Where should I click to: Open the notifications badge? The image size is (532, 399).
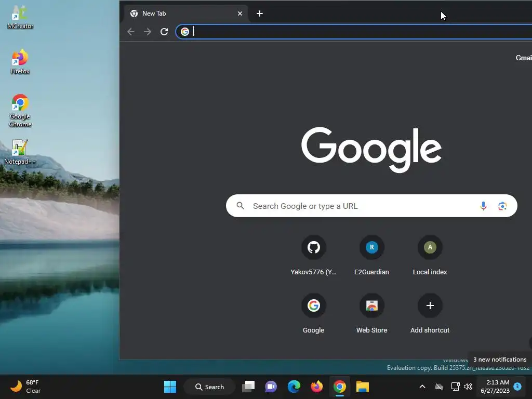(x=518, y=387)
